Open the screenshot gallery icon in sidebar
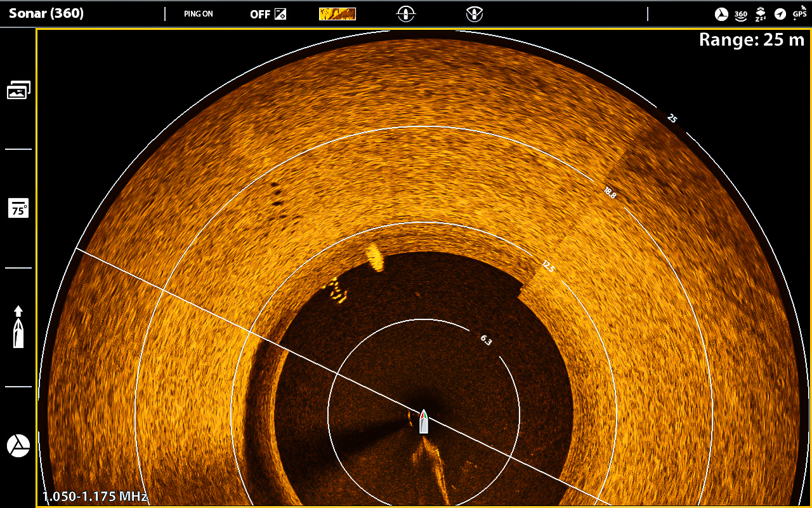 [18, 90]
